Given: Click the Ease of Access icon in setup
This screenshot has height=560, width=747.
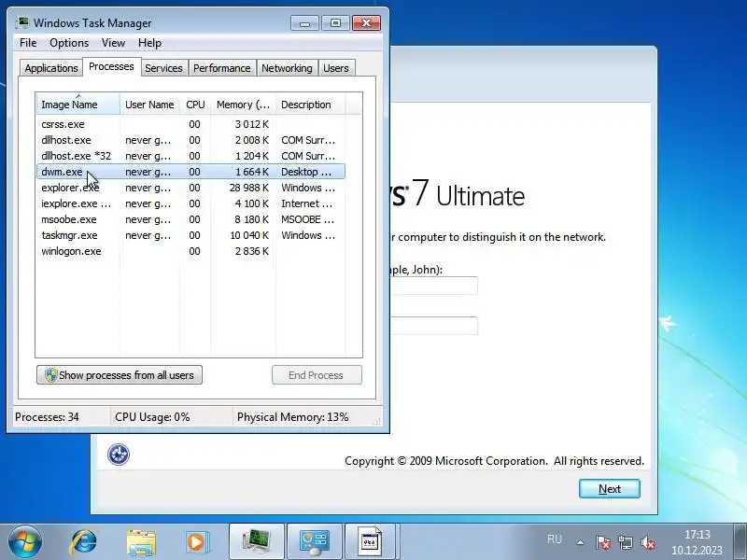Looking at the screenshot, I should 119,455.
